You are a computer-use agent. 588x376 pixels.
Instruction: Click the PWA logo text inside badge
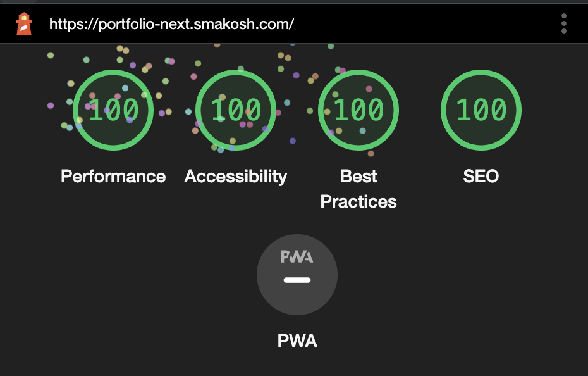point(297,256)
